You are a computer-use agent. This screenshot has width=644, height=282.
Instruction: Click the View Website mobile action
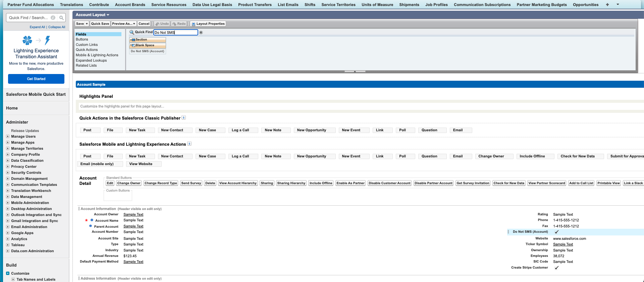pos(144,164)
